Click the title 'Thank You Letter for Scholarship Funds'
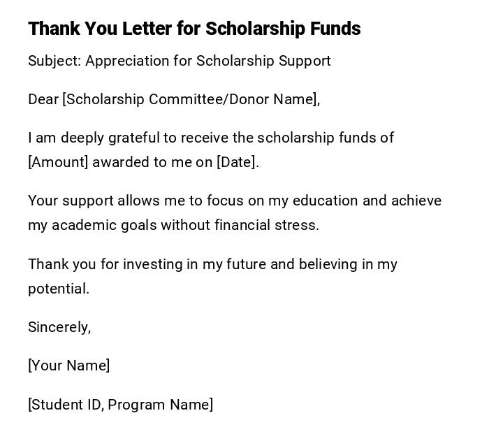 click(194, 29)
